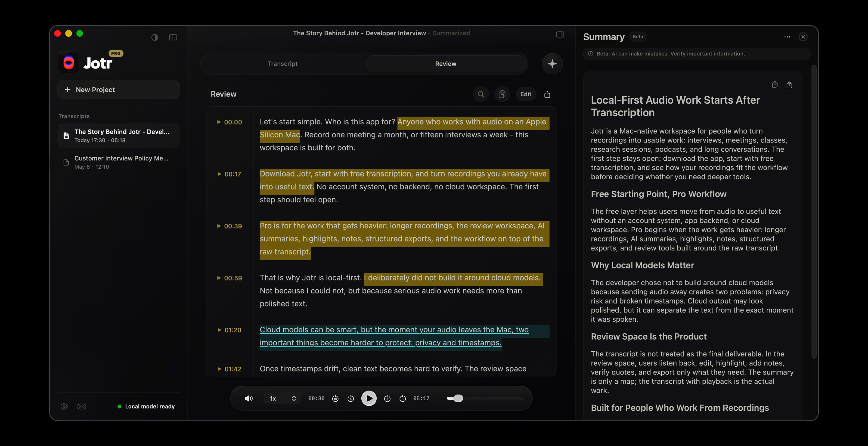The width and height of the screenshot is (868, 446).
Task: Click the "Free Starting Point, Pro Workflow" heading
Action: [x=658, y=194]
